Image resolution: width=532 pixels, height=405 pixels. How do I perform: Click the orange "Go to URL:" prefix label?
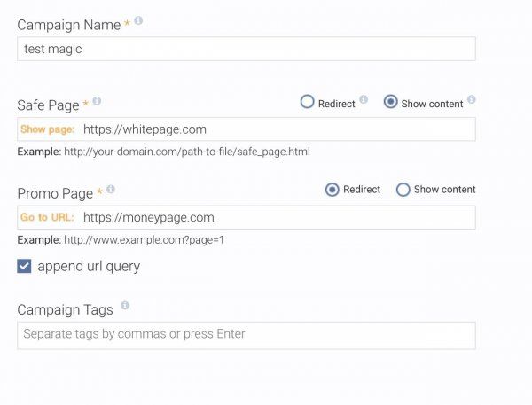click(x=48, y=217)
